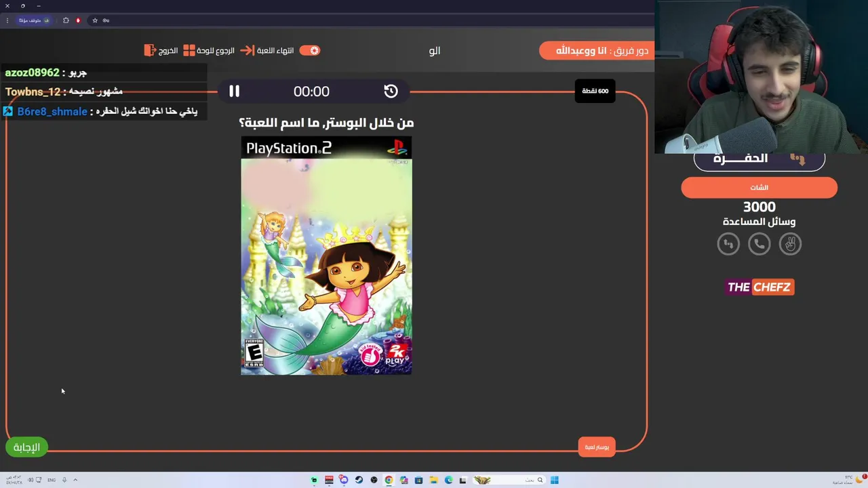
Task: Click the THE CHEFZ sponsor logo
Action: coord(759,287)
